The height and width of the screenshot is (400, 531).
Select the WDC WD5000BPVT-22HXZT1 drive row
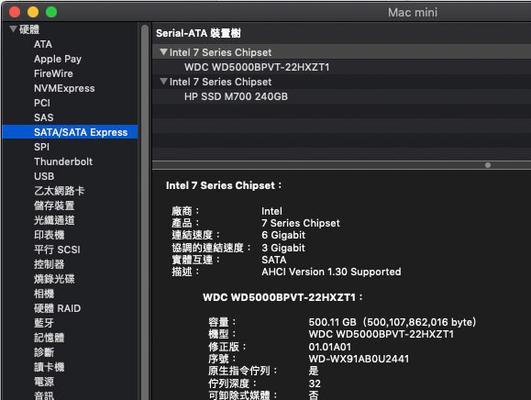341,67
